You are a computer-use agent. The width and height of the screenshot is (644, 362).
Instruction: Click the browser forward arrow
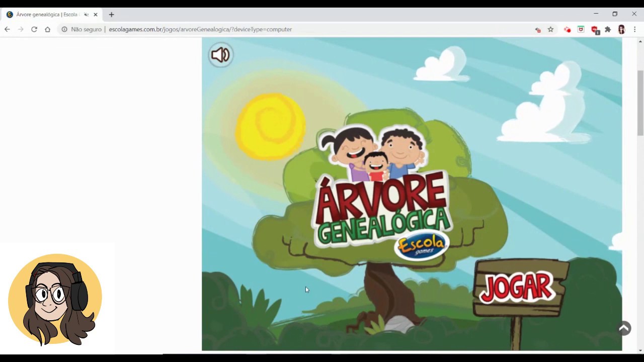coord(21,29)
